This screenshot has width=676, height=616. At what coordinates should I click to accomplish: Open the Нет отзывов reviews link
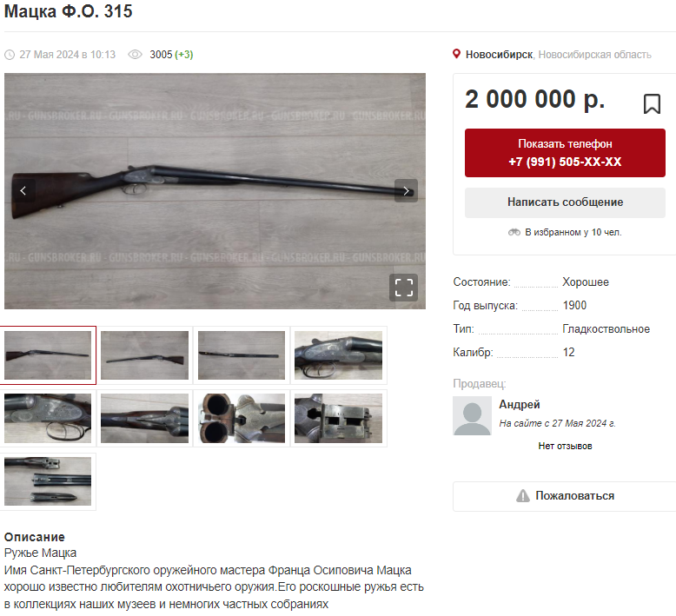point(565,447)
